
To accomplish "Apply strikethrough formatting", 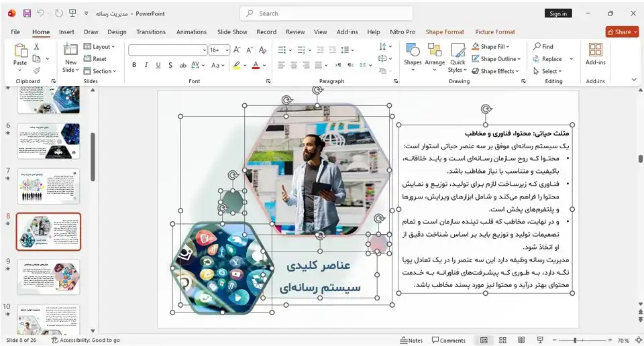I will [183, 65].
